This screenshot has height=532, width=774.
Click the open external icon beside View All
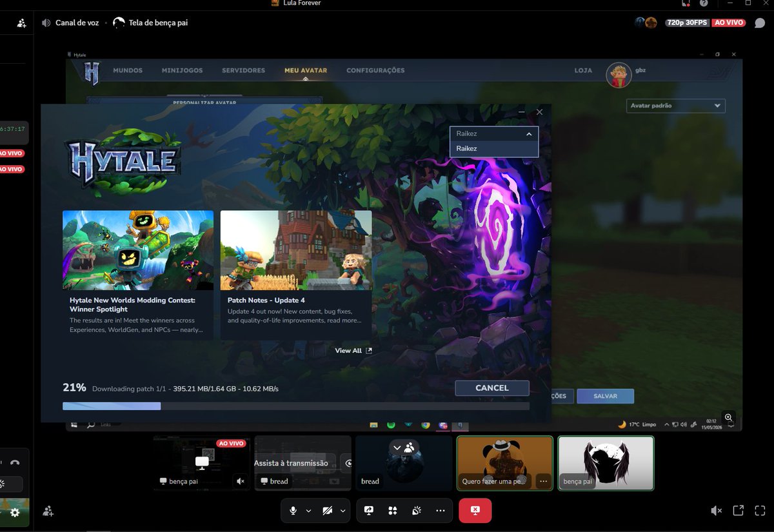pos(369,351)
